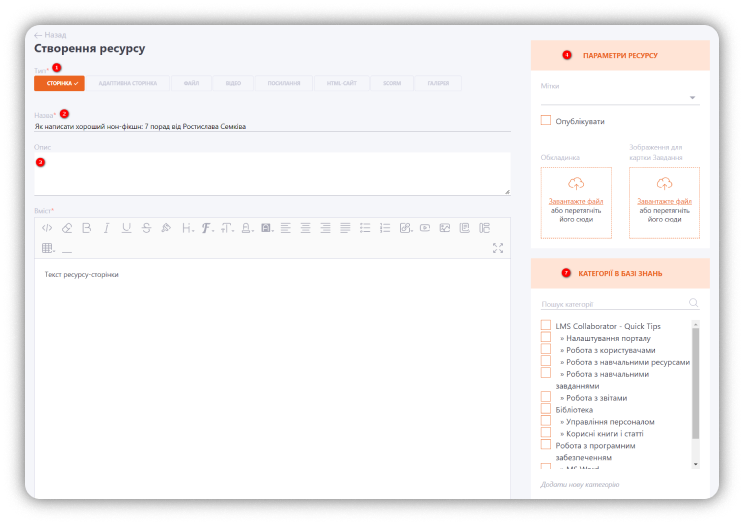Click the strikethrough text icon
The image size is (744, 524).
(146, 228)
